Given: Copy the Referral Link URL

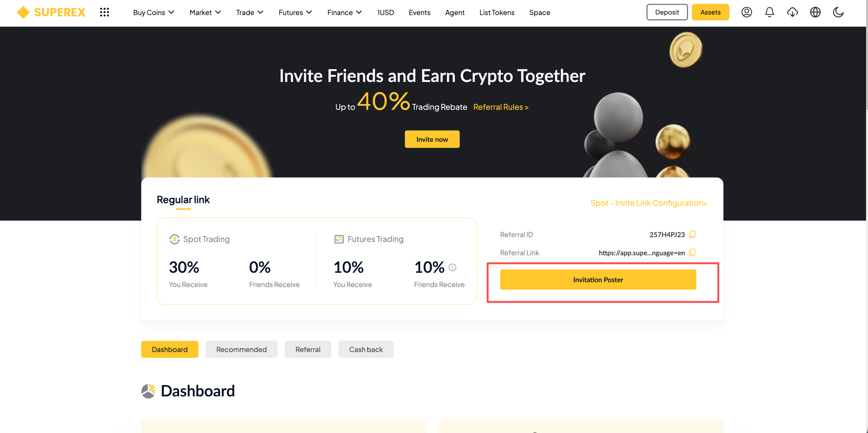Looking at the screenshot, I should [x=692, y=253].
